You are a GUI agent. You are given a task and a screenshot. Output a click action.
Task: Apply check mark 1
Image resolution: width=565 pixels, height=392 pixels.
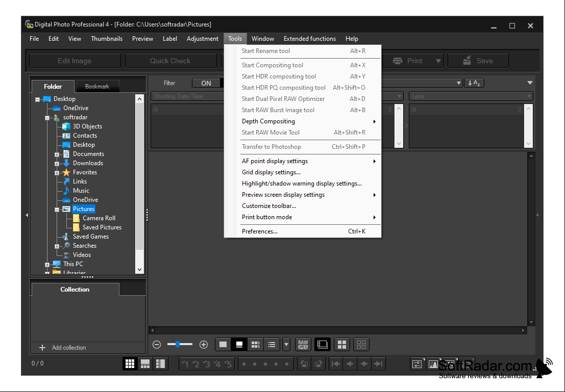point(185,364)
